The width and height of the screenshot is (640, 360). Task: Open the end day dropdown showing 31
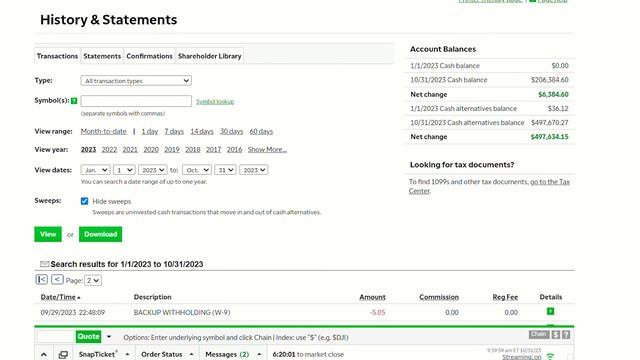click(x=225, y=170)
